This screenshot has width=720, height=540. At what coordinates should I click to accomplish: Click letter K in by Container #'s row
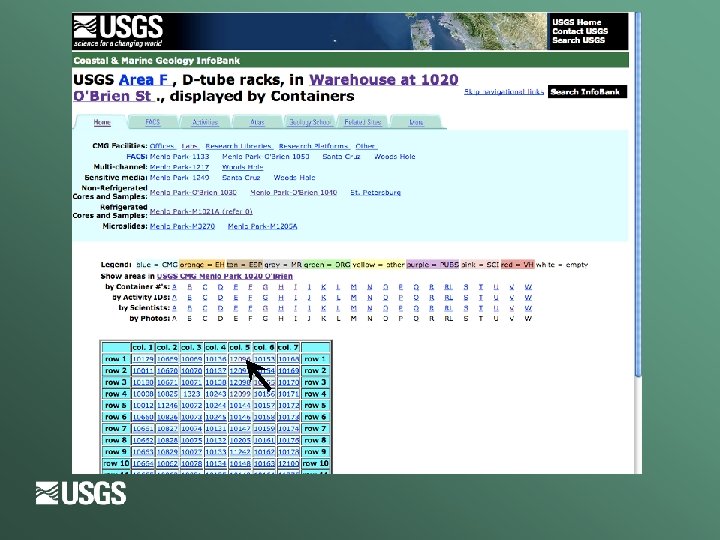tap(324, 287)
